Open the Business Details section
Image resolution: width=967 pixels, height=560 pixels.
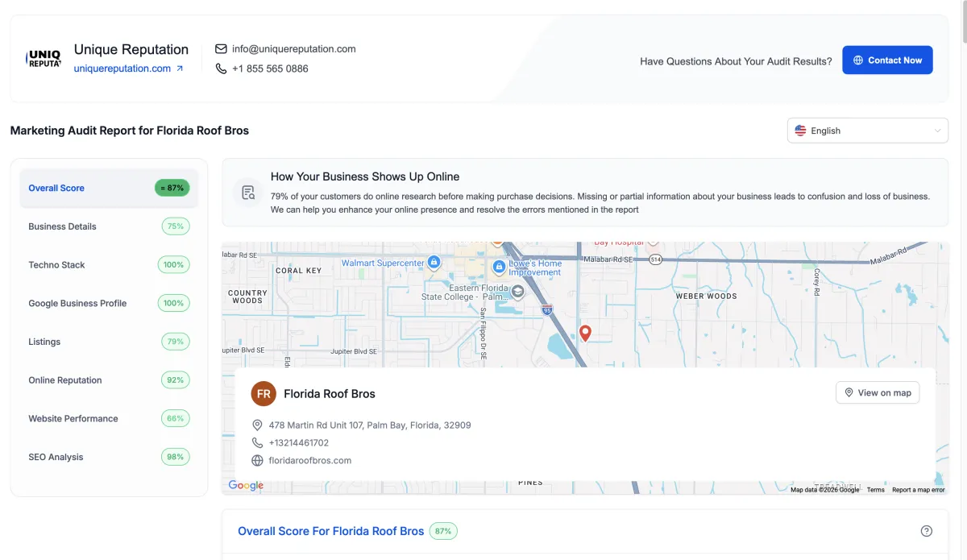(109, 226)
